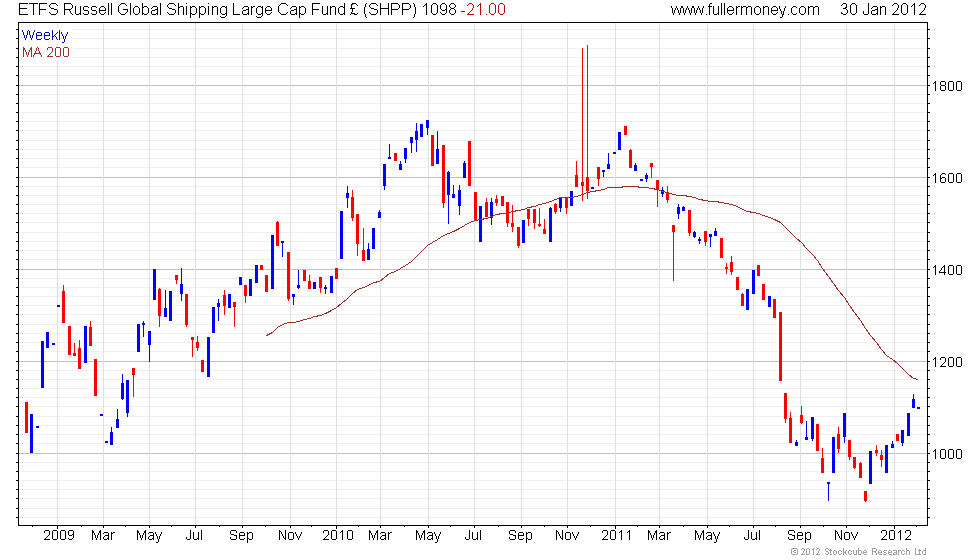Click the 'Mar' label after 2009
Viewport: 980px width, 560px height.
pos(102,535)
